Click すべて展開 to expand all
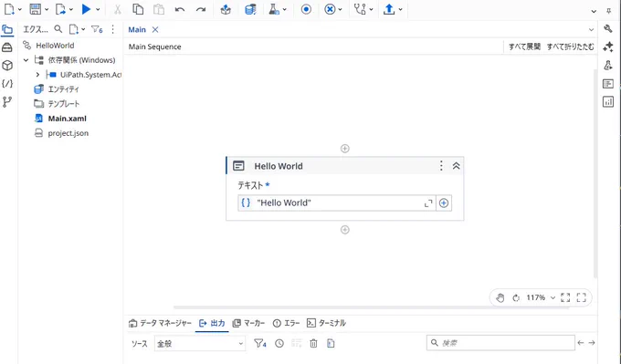 click(x=524, y=47)
